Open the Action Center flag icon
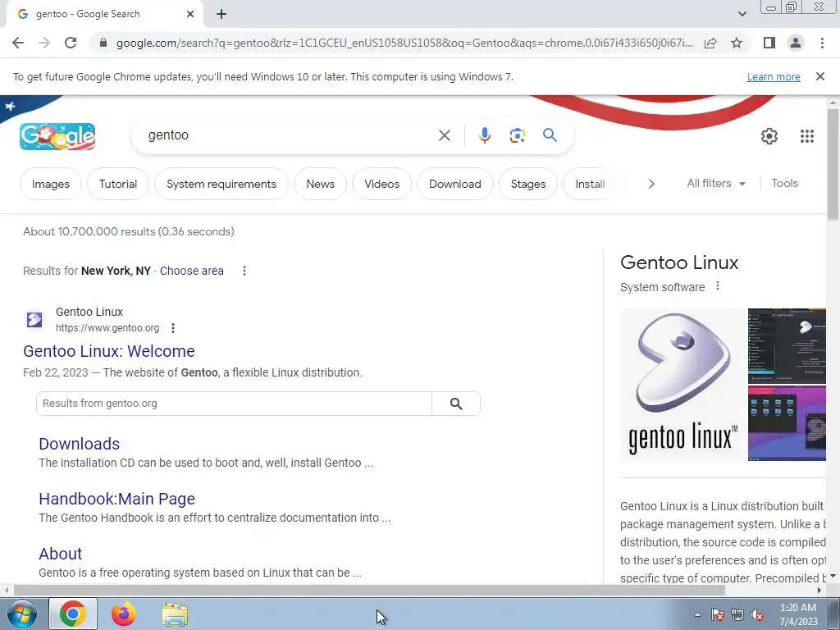This screenshot has height=630, width=840. pyautogui.click(x=718, y=615)
